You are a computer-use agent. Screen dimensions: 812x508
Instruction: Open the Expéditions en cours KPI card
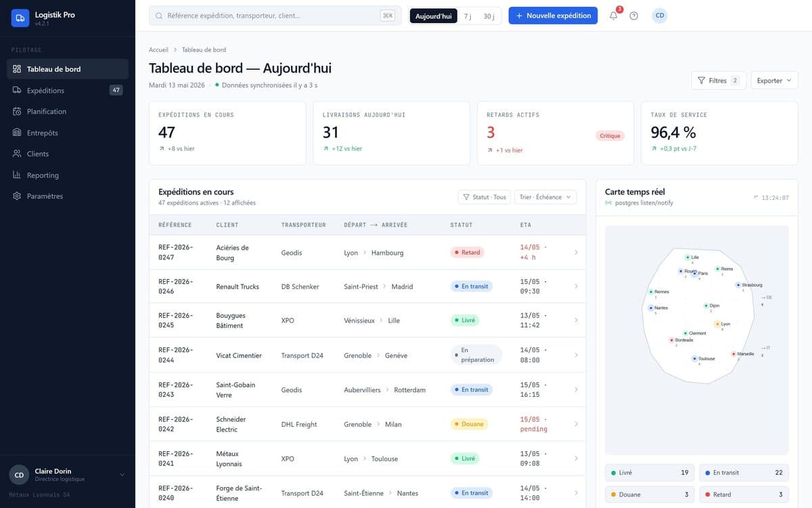pos(229,133)
